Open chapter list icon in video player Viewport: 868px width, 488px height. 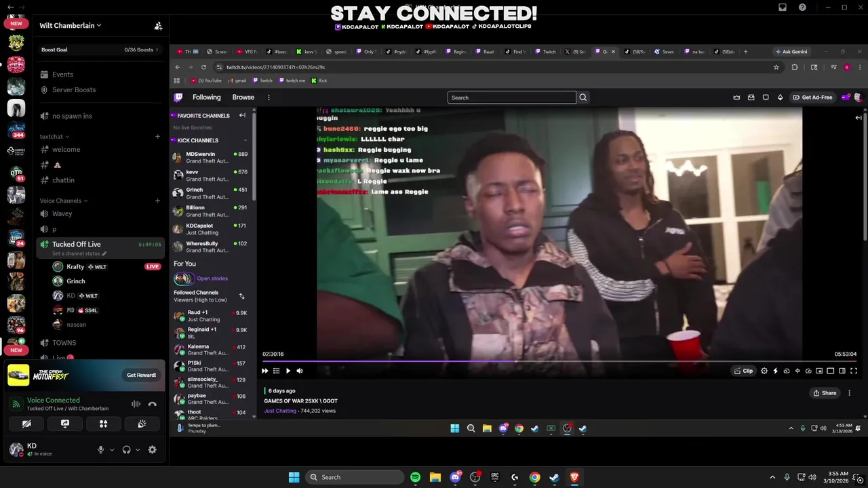pyautogui.click(x=276, y=371)
